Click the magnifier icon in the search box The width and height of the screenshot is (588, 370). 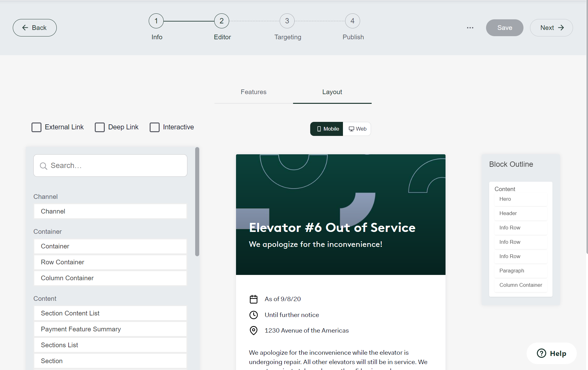tap(44, 166)
